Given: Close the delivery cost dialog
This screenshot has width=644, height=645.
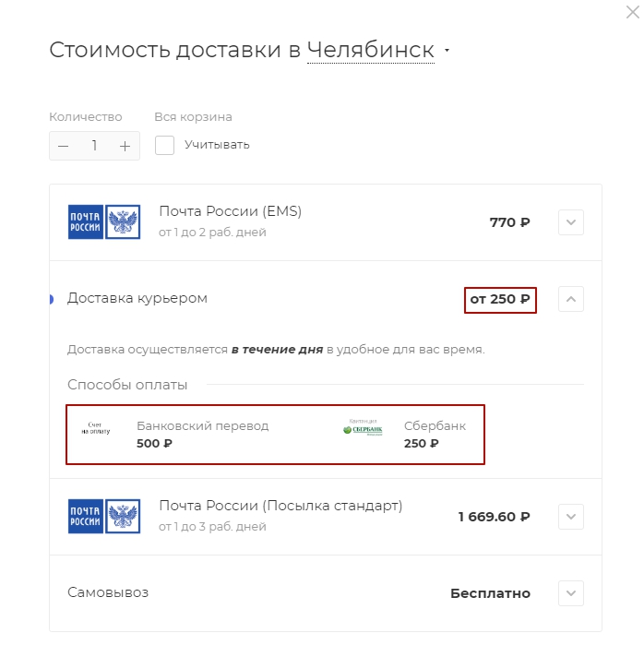Looking at the screenshot, I should click(632, 12).
